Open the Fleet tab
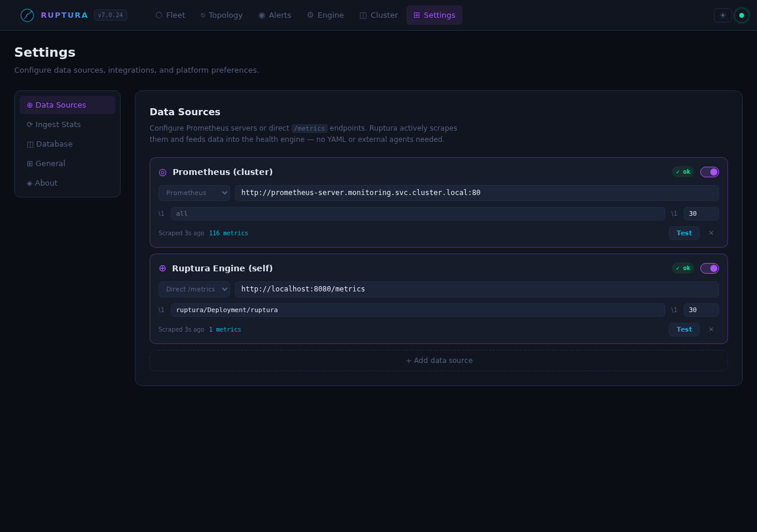The image size is (757, 532). [x=170, y=15]
